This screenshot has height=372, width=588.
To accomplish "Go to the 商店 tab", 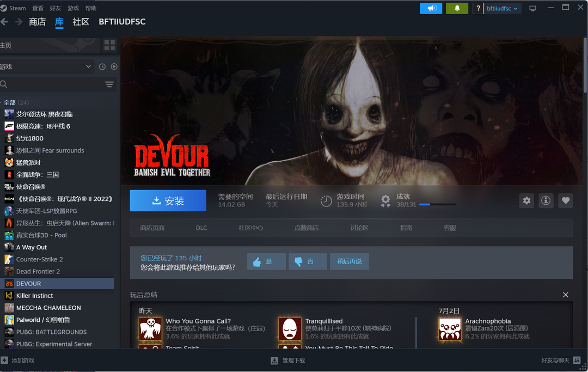I will click(x=37, y=22).
